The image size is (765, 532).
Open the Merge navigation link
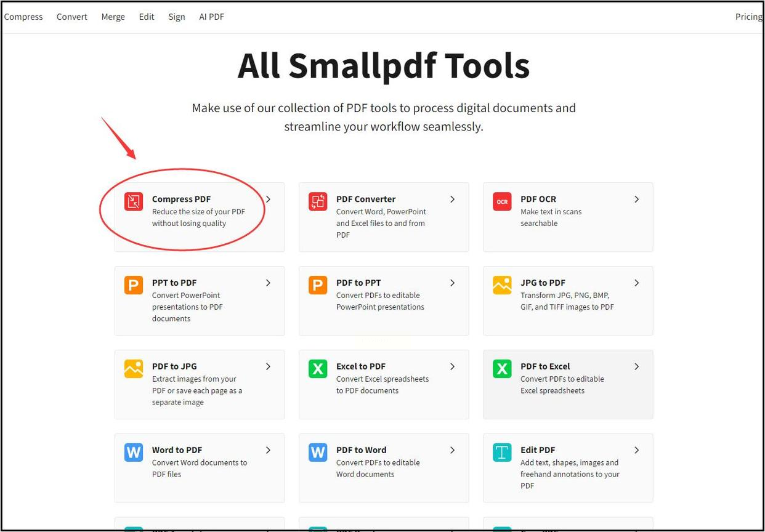click(x=113, y=17)
